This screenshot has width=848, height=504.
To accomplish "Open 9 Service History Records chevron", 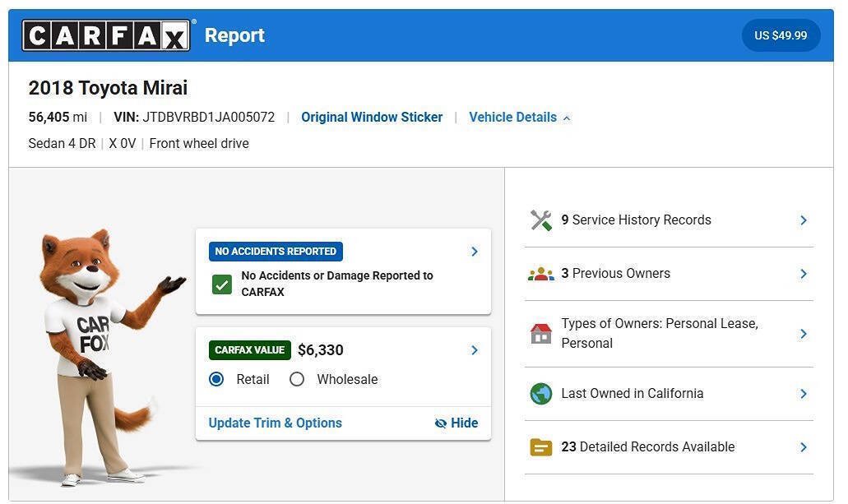I will [x=804, y=220].
